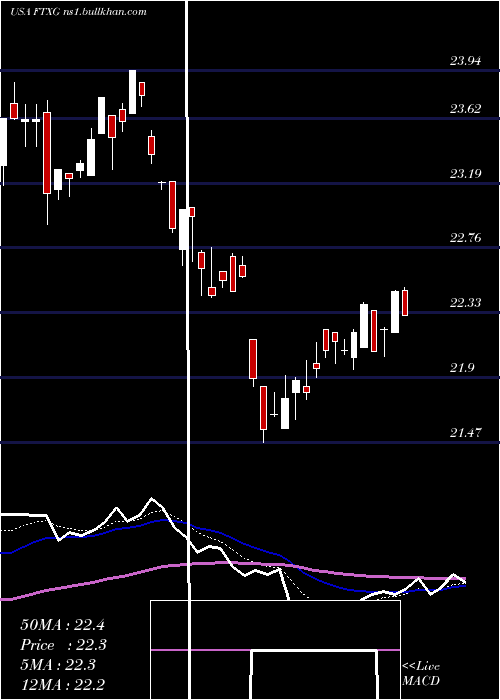Click the Price : 22.3 legend value
This screenshot has height=700, width=500.
[63, 645]
